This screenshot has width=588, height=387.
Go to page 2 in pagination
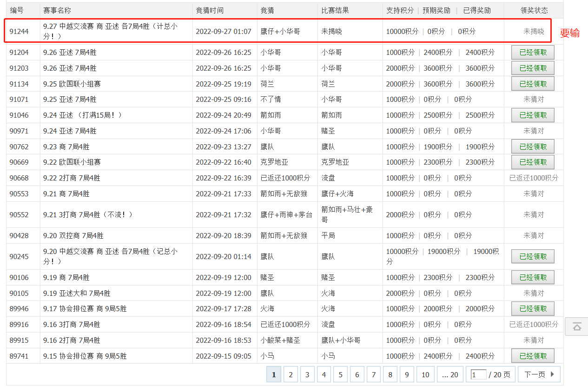pyautogui.click(x=291, y=374)
